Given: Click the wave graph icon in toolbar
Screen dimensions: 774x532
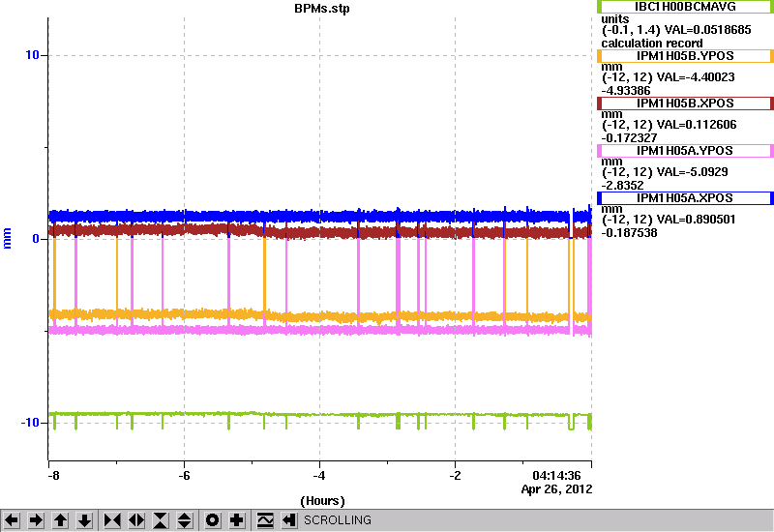Looking at the screenshot, I should click(x=265, y=520).
